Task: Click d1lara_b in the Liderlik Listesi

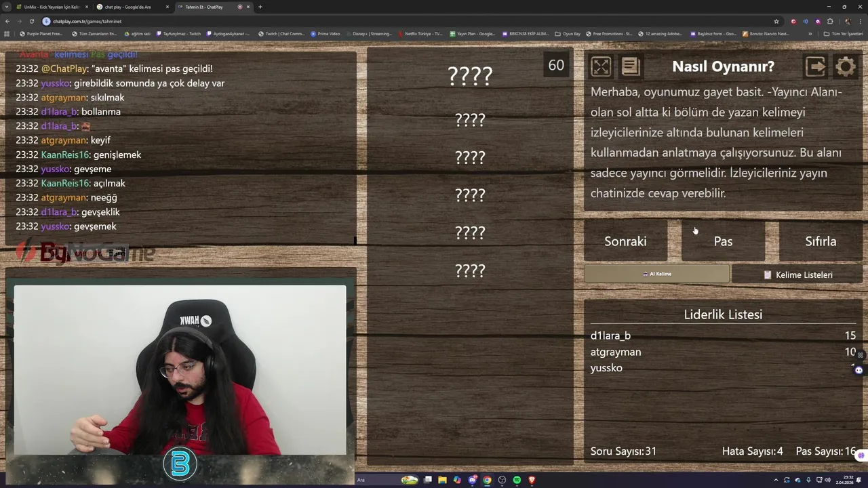Action: [x=610, y=335]
